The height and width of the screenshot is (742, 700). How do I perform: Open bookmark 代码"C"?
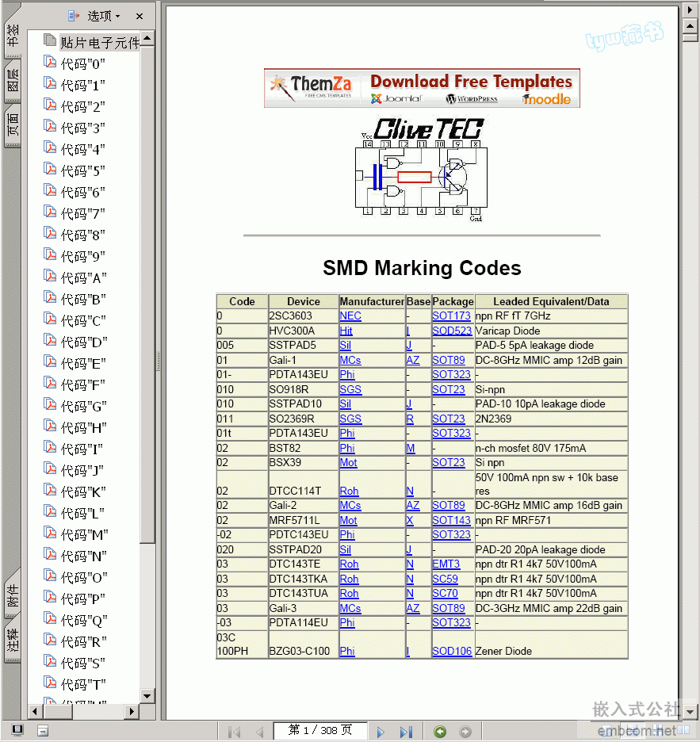83,320
